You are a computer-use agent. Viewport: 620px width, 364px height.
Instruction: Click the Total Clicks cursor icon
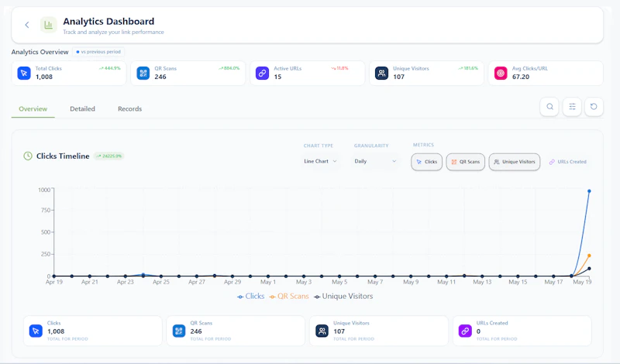click(24, 73)
